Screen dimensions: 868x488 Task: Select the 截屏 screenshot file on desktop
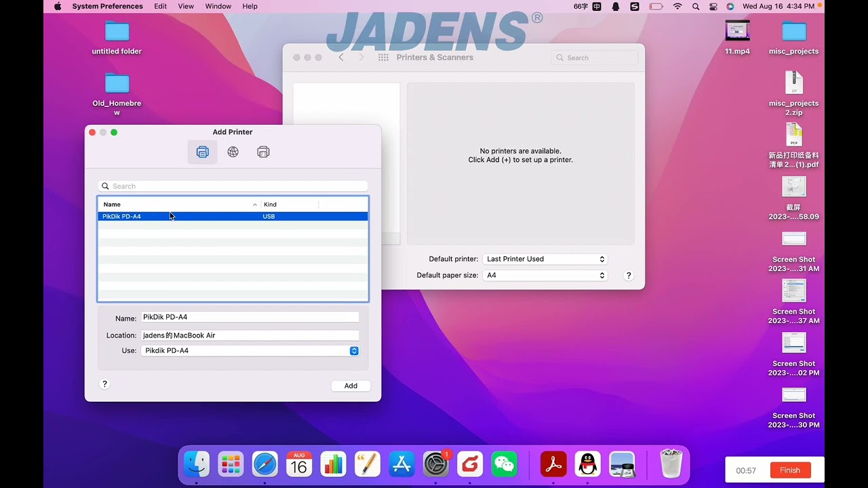tap(793, 198)
